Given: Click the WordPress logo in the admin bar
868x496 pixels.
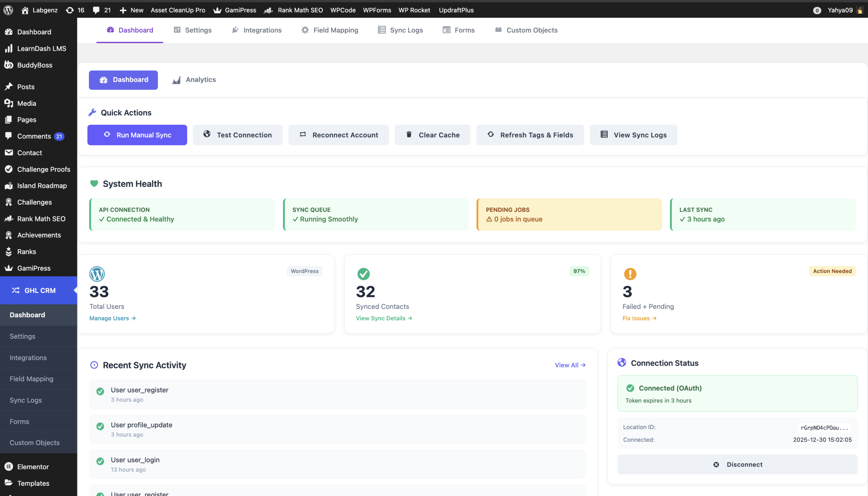Looking at the screenshot, I should coord(8,10).
